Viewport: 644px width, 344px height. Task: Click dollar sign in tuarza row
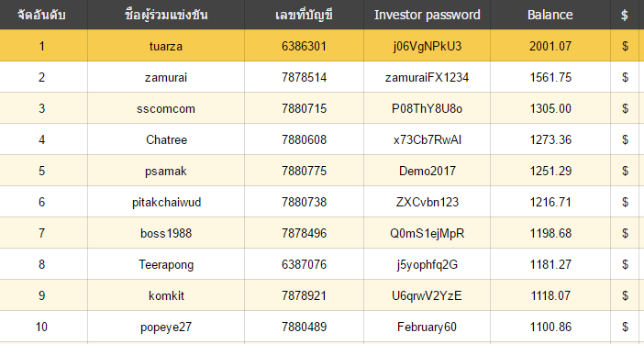tap(625, 47)
